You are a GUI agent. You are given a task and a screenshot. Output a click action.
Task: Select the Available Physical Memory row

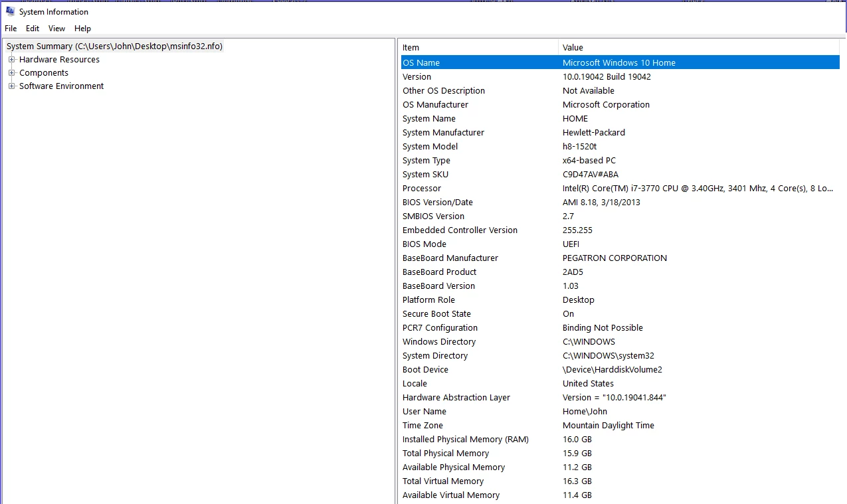click(620, 467)
